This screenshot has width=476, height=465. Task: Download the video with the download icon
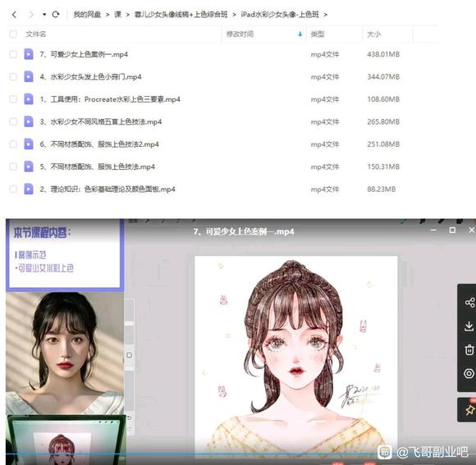click(469, 326)
